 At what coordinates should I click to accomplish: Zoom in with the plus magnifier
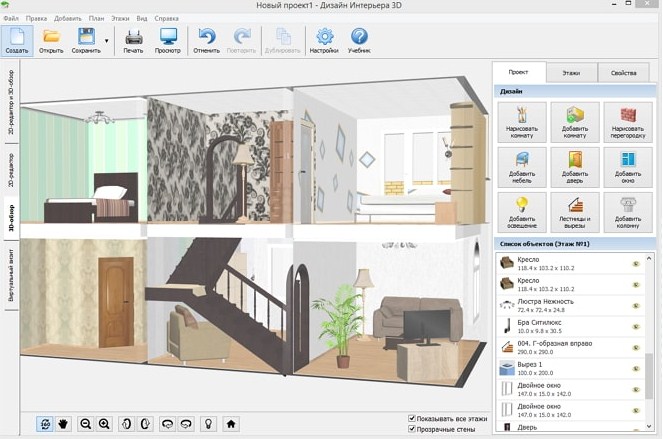(104, 423)
